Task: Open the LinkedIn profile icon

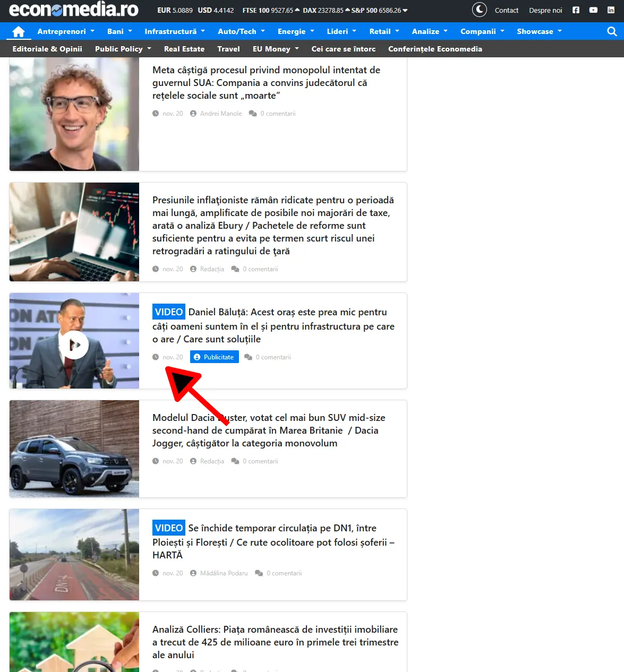Action: (611, 10)
